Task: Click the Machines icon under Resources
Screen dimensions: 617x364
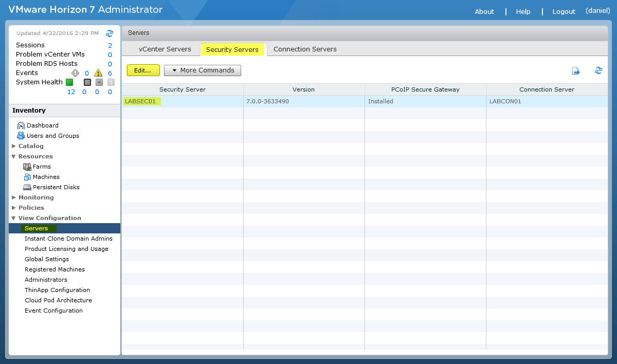Action: point(27,177)
